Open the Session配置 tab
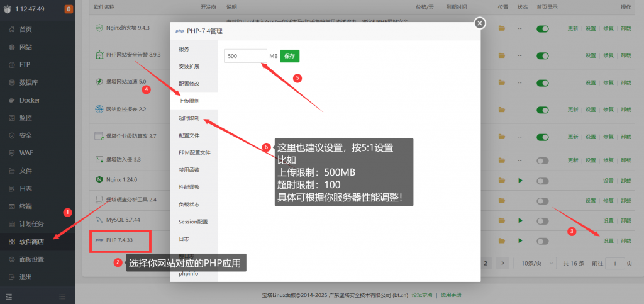Image resolution: width=644 pixels, height=304 pixels. (194, 222)
